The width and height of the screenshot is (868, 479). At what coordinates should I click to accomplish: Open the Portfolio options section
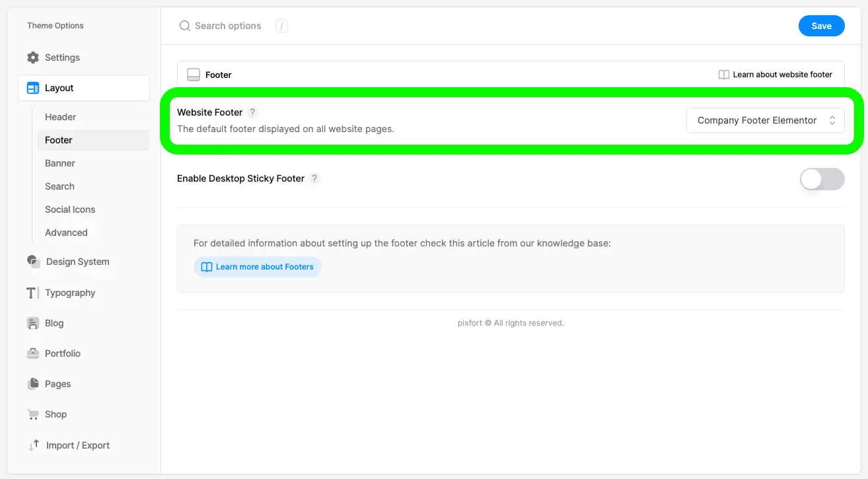pos(84,353)
